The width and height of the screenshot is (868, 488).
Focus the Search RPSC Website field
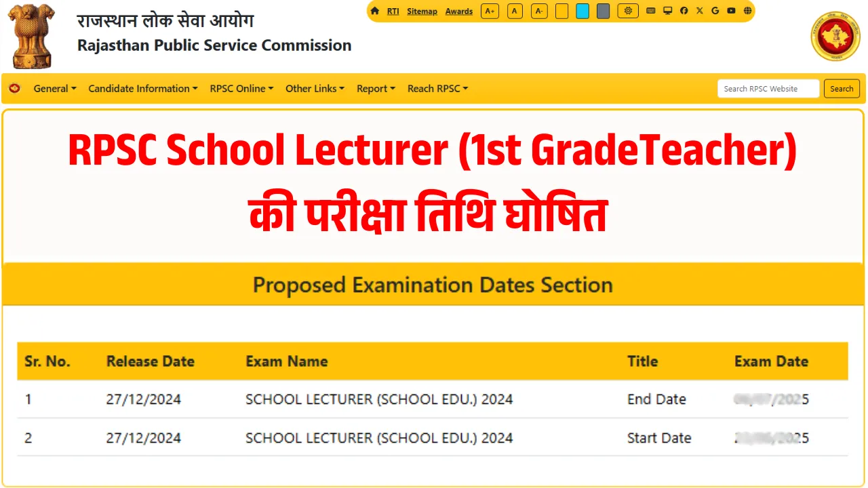click(768, 89)
